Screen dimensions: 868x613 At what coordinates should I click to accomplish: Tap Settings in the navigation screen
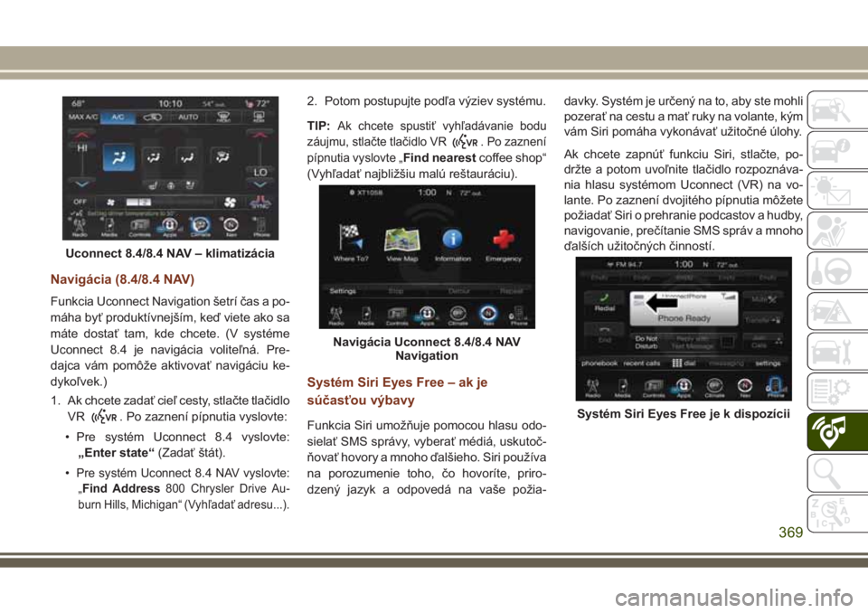click(x=343, y=291)
